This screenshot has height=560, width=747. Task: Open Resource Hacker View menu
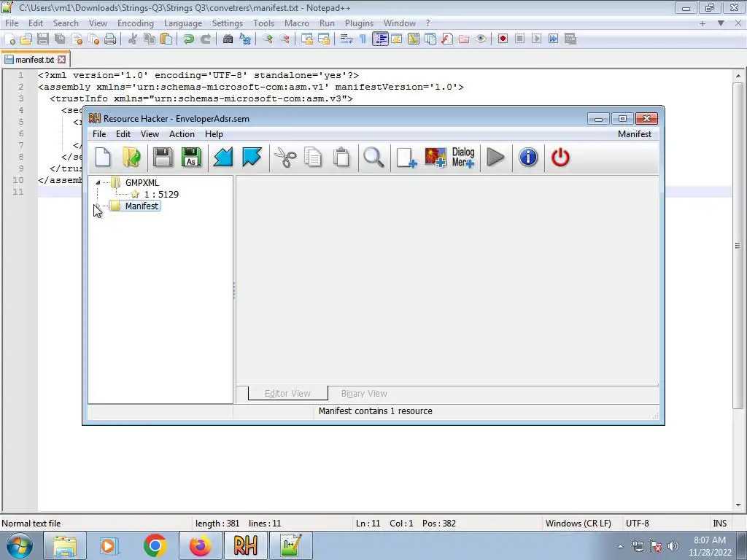pyautogui.click(x=150, y=134)
